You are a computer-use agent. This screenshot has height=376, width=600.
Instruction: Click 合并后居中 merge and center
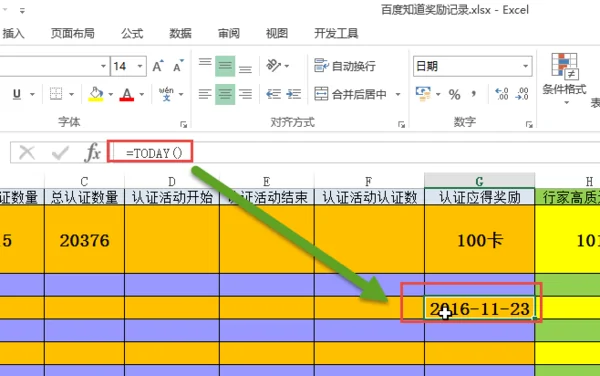pyautogui.click(x=350, y=94)
